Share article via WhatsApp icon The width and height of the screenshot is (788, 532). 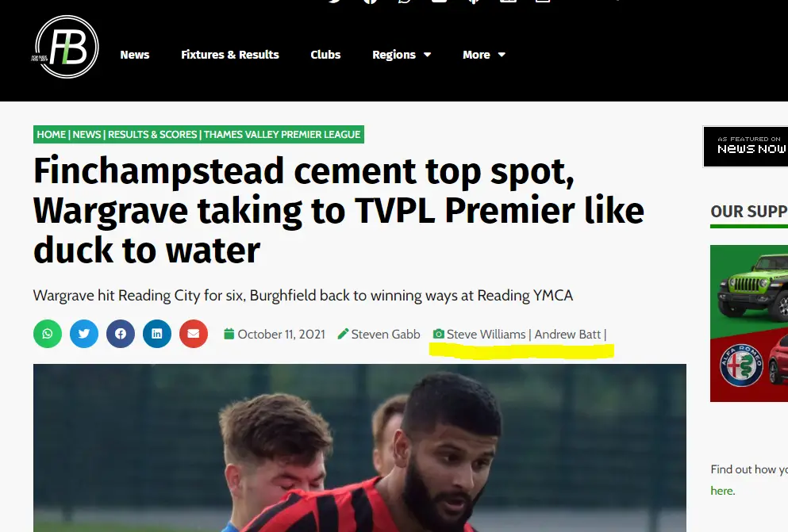click(48, 334)
